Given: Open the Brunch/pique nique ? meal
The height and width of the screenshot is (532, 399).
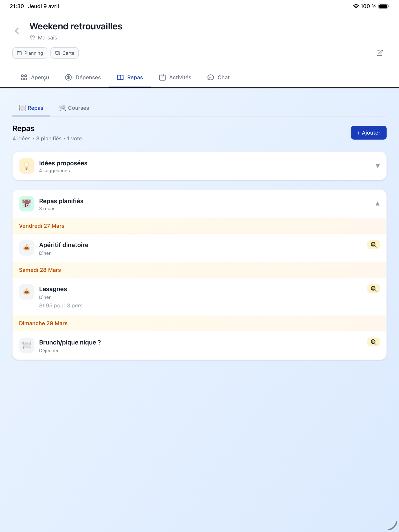Looking at the screenshot, I should click(199, 346).
